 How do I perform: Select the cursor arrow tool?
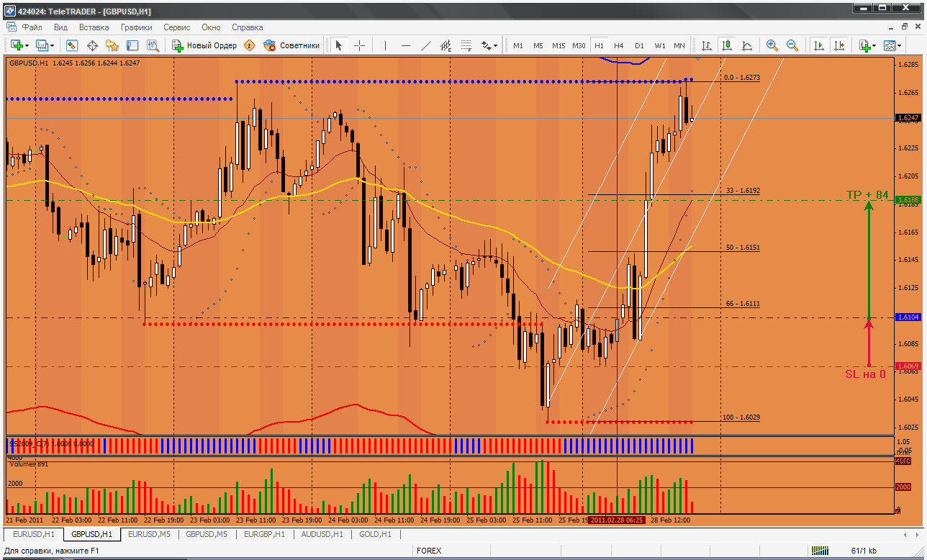(339, 45)
